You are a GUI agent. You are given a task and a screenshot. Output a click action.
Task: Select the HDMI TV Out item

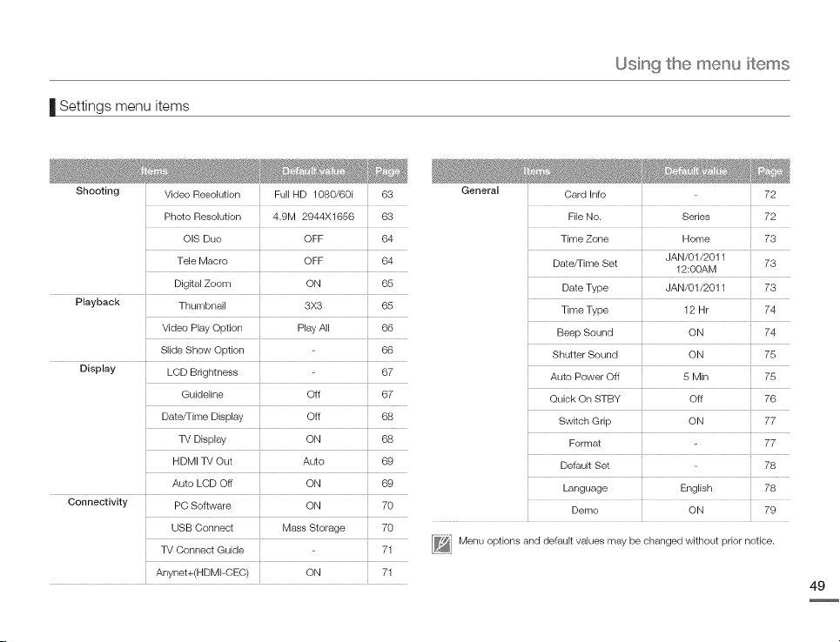[202, 461]
